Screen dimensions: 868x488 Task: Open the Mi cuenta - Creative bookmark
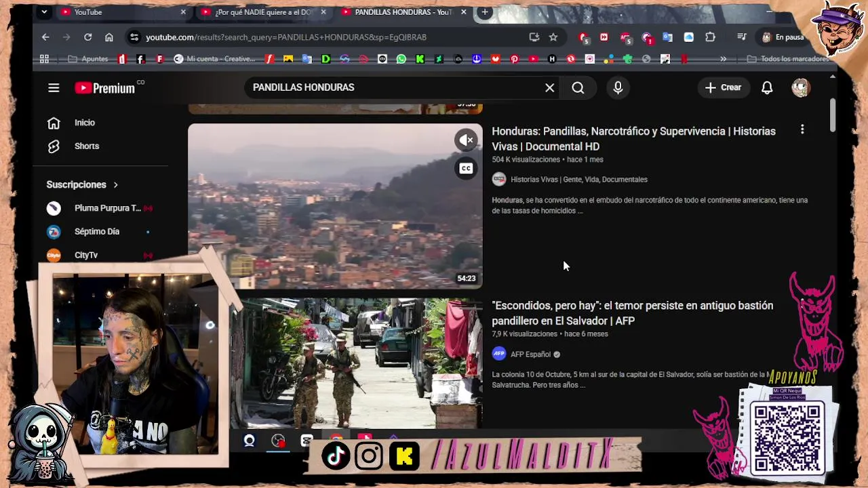tap(214, 59)
